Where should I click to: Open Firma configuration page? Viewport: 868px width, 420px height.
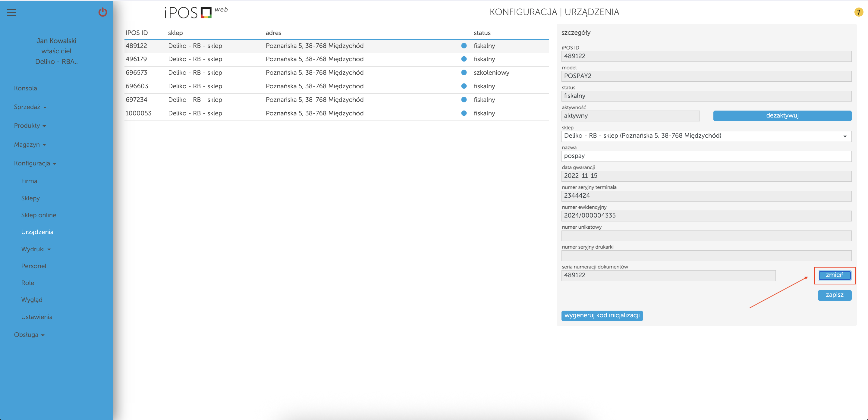(x=29, y=181)
